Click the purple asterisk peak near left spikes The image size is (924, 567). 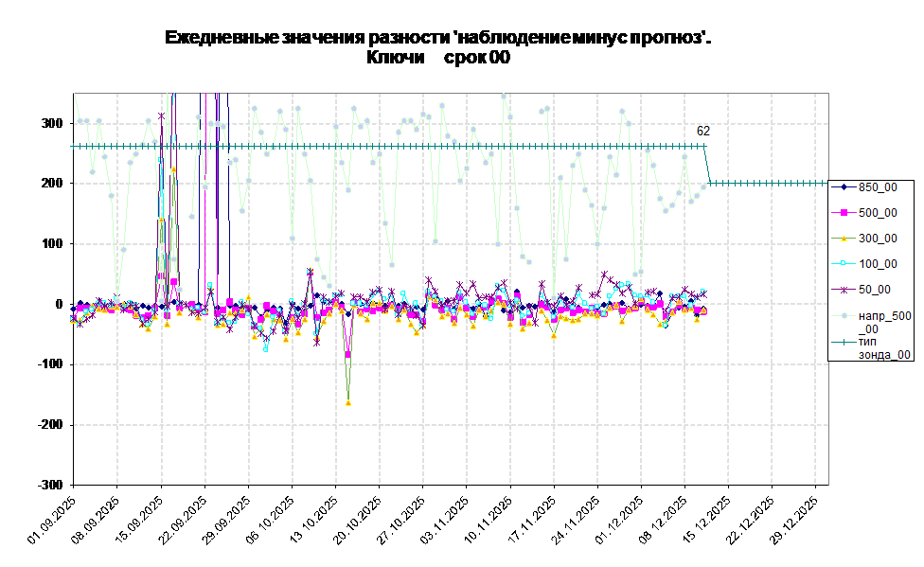click(x=162, y=115)
